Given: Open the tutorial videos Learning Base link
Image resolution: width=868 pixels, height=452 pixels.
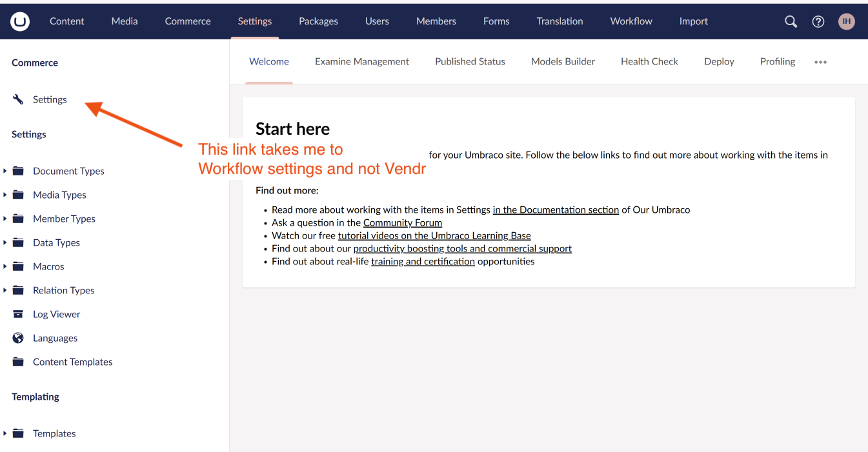Looking at the screenshot, I should [x=434, y=235].
